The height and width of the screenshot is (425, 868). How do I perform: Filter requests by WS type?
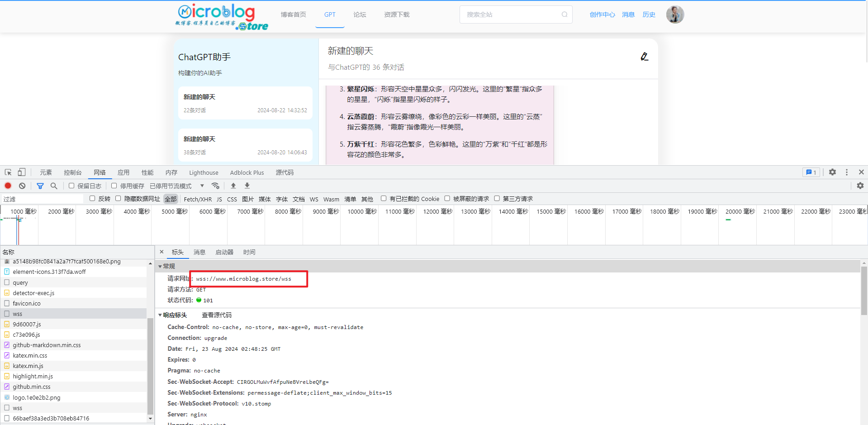(x=314, y=199)
